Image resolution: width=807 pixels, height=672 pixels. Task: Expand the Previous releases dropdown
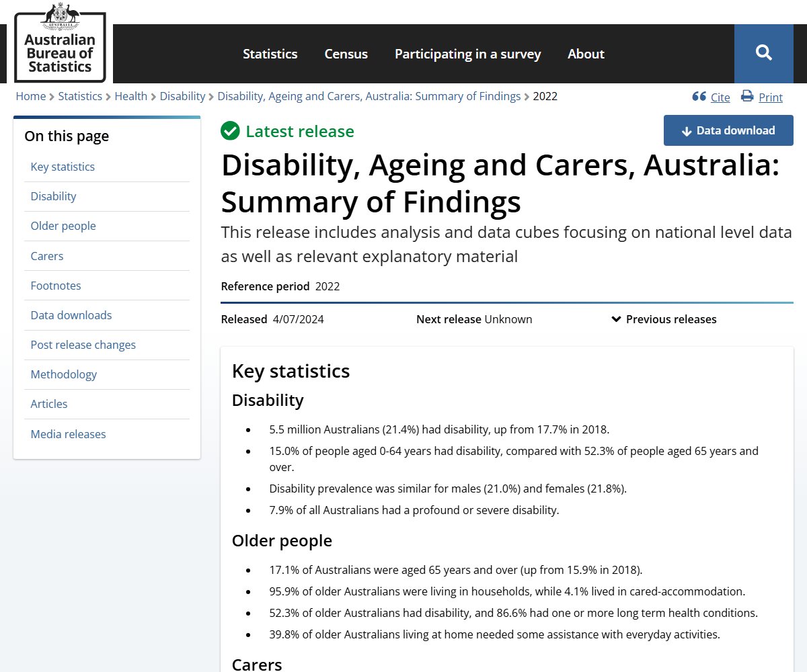tap(664, 319)
